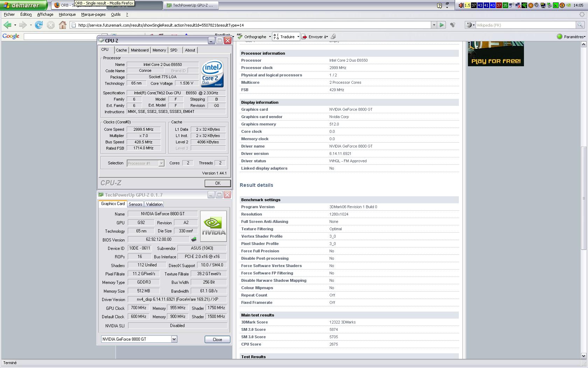This screenshot has width=588, height=368.
Task: Switch to the Memory tab in CPU-Z
Action: pyautogui.click(x=159, y=50)
